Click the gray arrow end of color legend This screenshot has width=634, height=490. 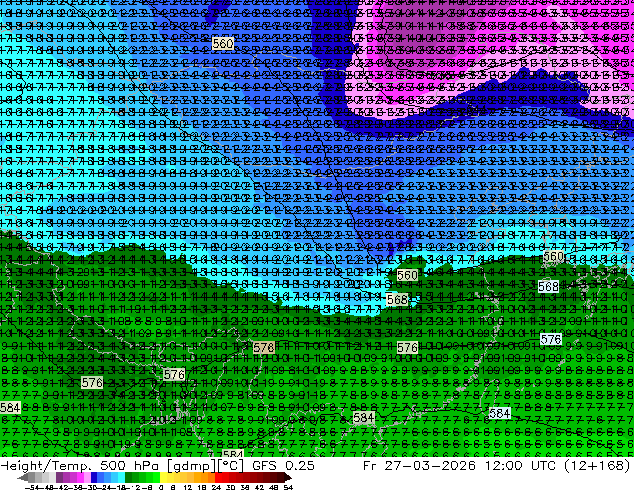point(22,478)
